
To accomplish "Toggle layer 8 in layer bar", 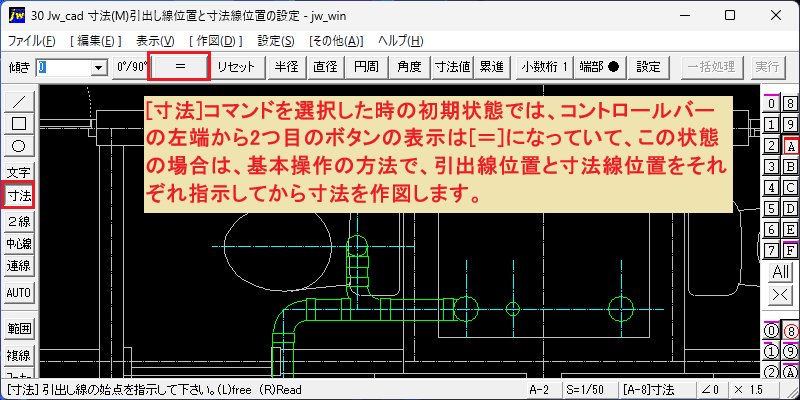I will pos(790,104).
